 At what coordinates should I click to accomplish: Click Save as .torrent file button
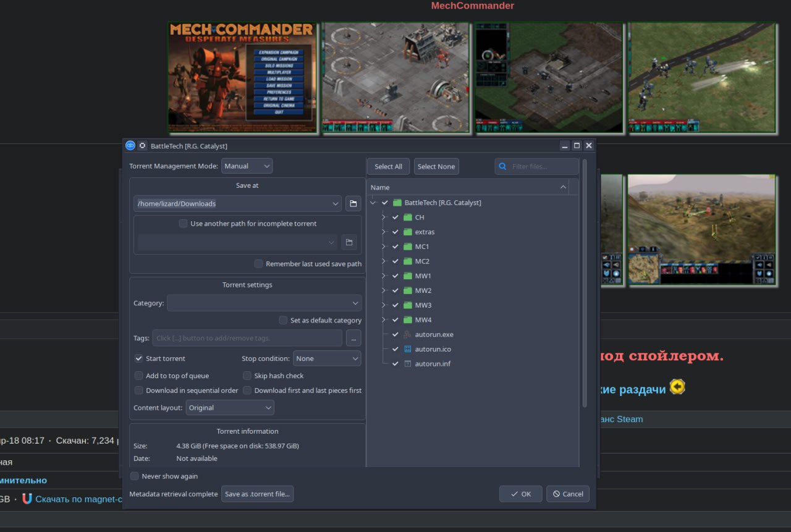pos(257,494)
